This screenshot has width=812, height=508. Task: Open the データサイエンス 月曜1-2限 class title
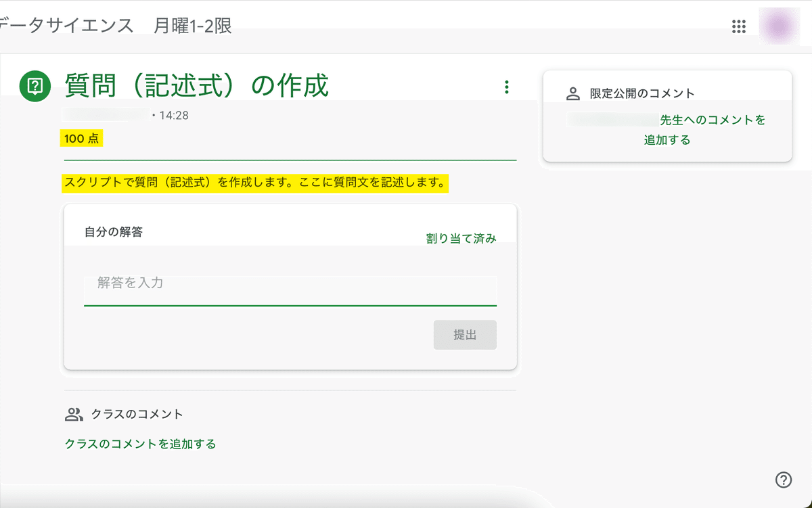pos(116,26)
